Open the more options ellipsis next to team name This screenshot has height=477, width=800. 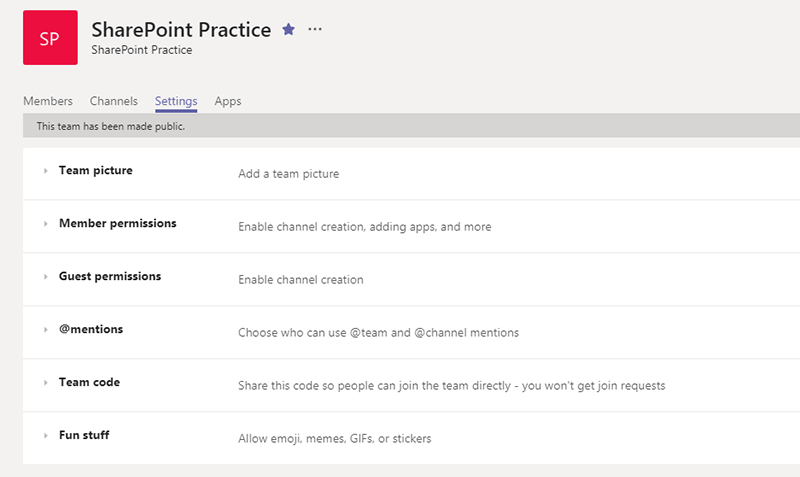[x=315, y=30]
